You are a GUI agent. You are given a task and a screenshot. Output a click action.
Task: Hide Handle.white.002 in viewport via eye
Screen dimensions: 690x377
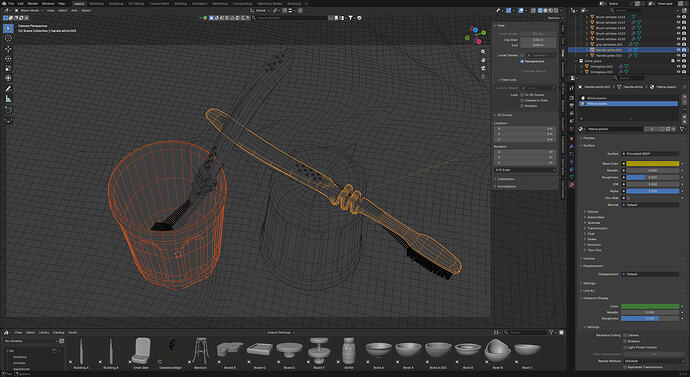tap(678, 50)
